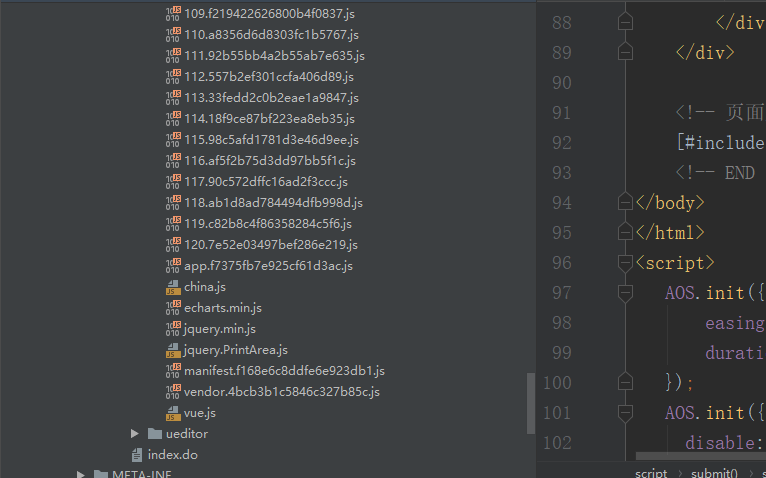Click the file icon of 120.7e52e03497bef286e219.js

click(x=173, y=245)
